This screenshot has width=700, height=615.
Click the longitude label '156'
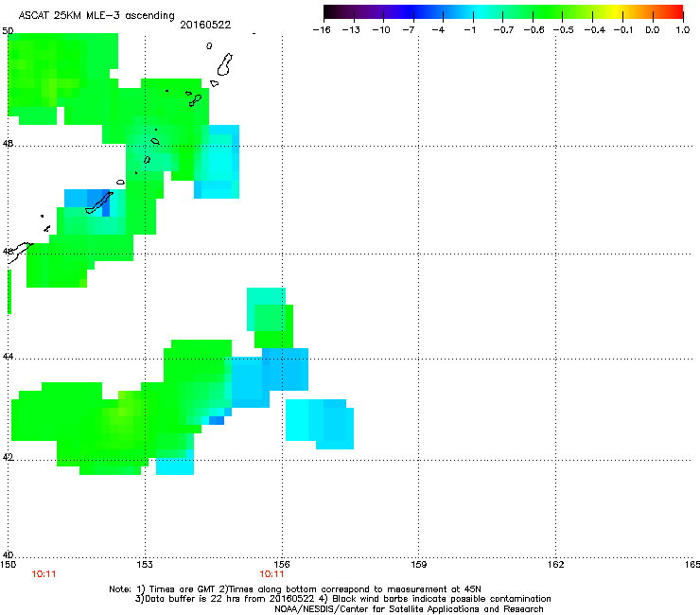[282, 565]
